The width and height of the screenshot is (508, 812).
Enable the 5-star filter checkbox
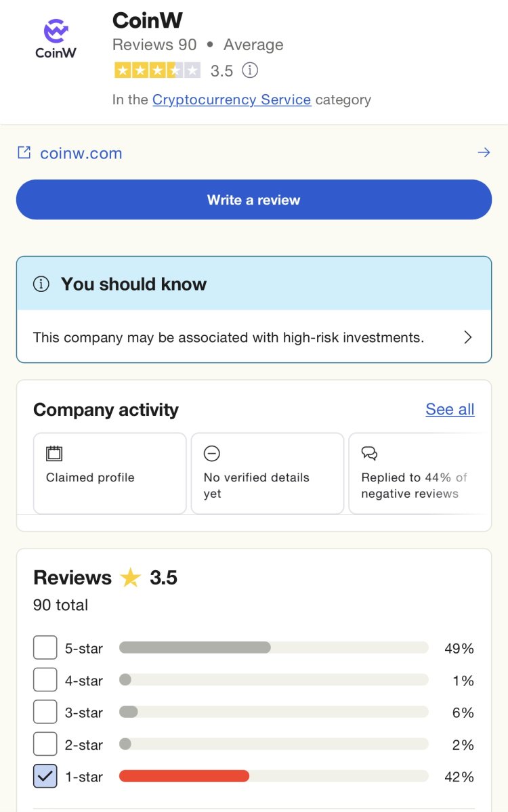45,648
